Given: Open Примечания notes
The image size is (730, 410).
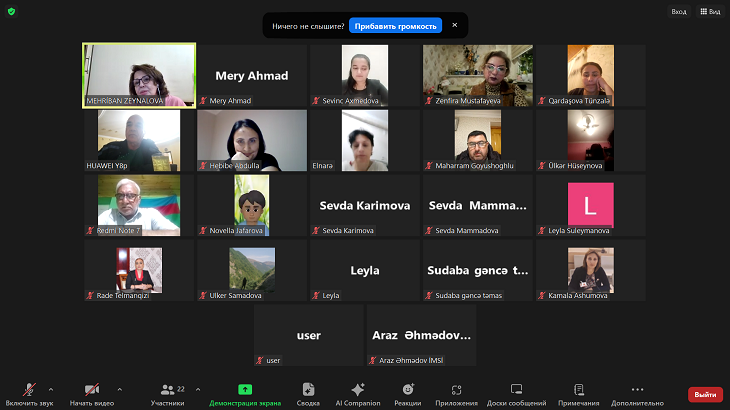Looking at the screenshot, I should [x=578, y=391].
